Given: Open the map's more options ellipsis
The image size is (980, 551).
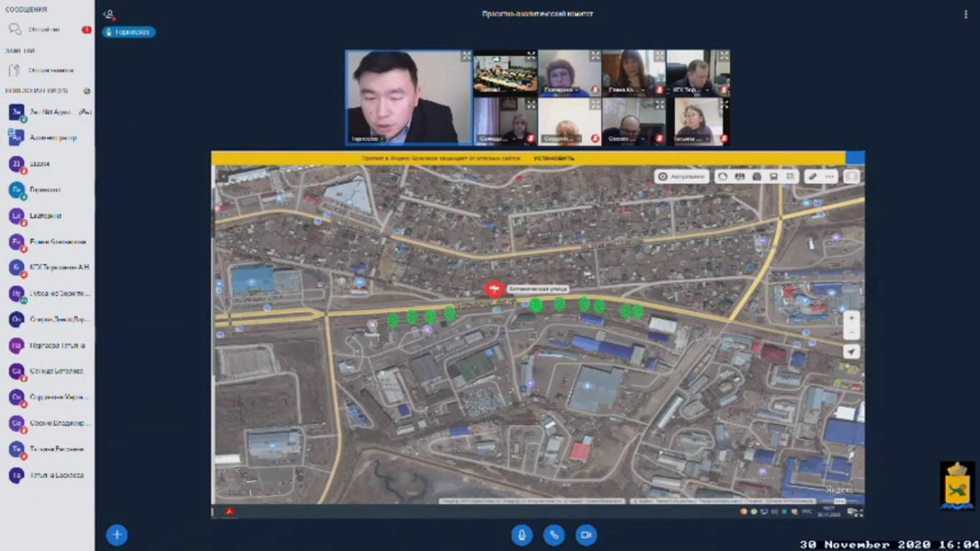Looking at the screenshot, I should (x=829, y=177).
